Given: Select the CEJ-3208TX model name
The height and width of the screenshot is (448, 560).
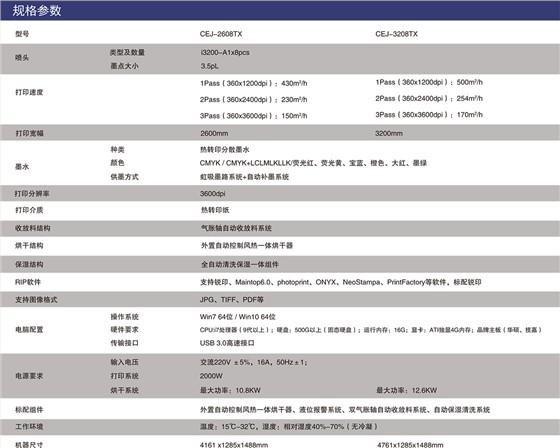Looking at the screenshot, I should pos(396,34).
